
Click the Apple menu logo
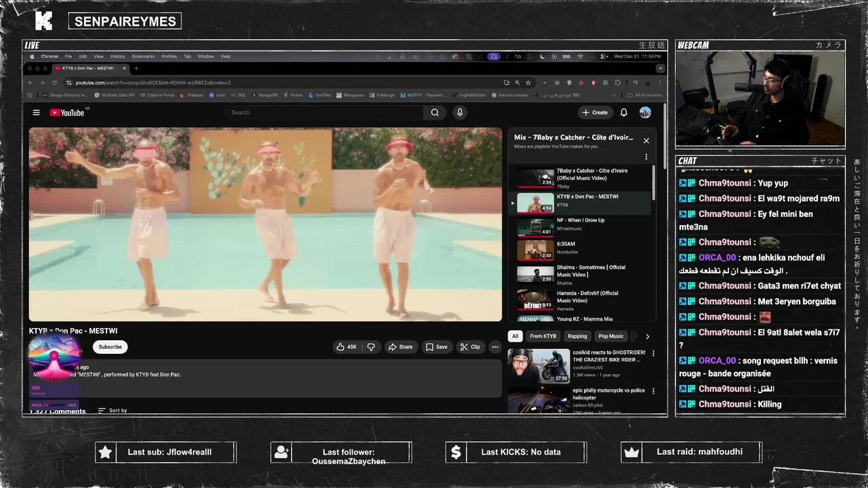33,56
